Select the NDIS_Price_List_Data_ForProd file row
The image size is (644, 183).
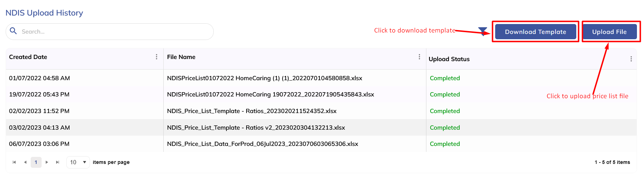(x=262, y=144)
